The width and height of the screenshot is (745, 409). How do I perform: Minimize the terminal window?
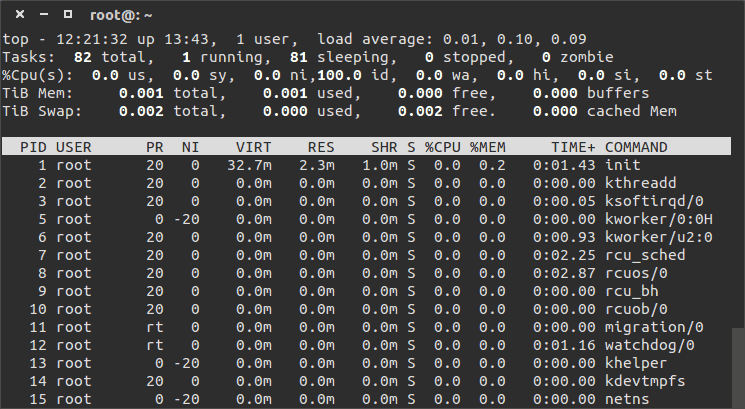click(43, 15)
